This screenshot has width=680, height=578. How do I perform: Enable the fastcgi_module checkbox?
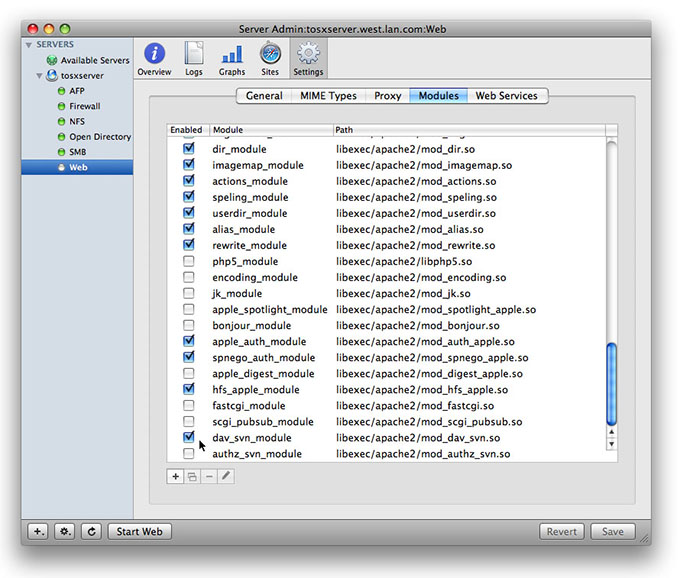189,405
